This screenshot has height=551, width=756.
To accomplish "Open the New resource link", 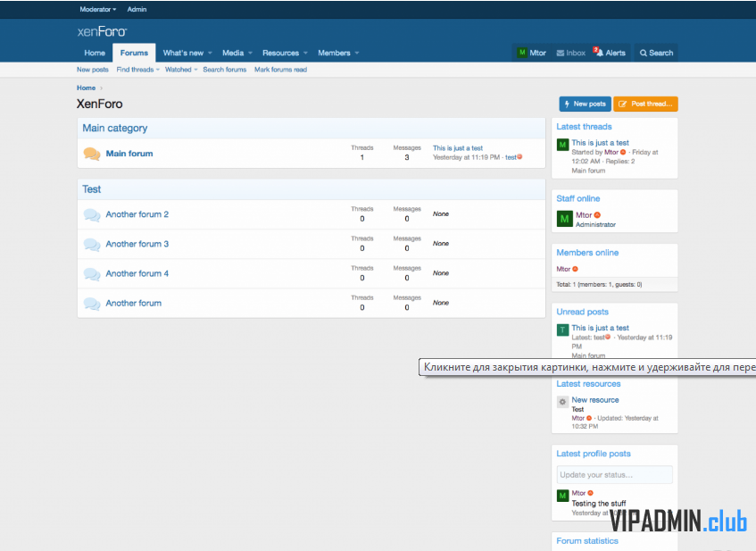I will click(595, 400).
